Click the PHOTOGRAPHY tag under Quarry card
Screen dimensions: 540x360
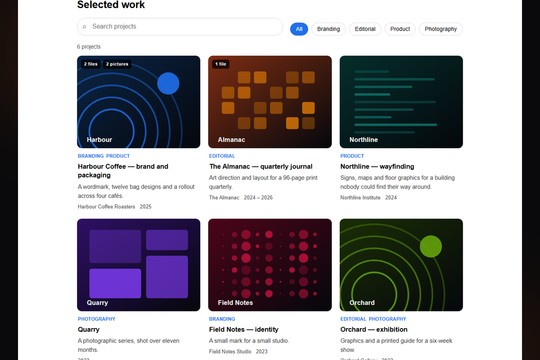pyautogui.click(x=96, y=319)
